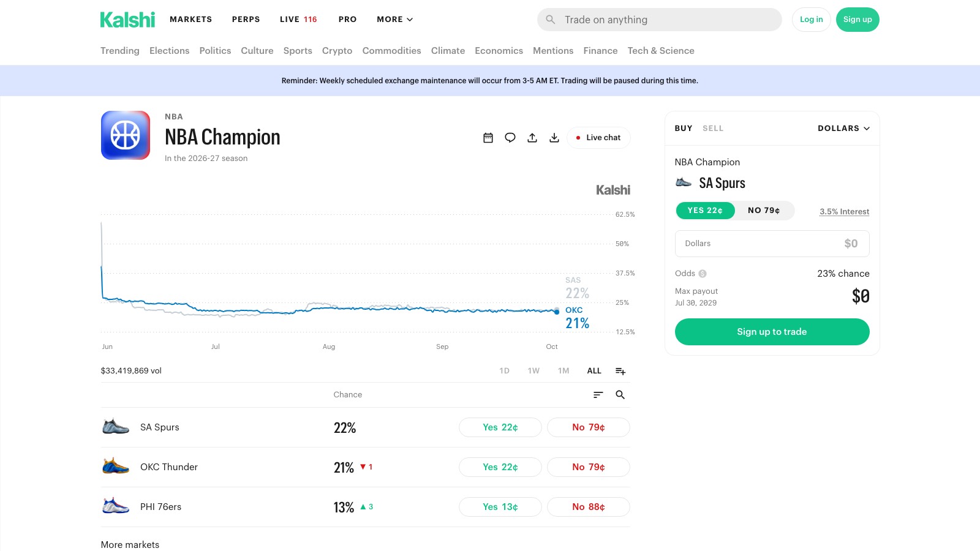Go to the Sports category tab
This screenshot has width=980, height=551.
click(298, 51)
